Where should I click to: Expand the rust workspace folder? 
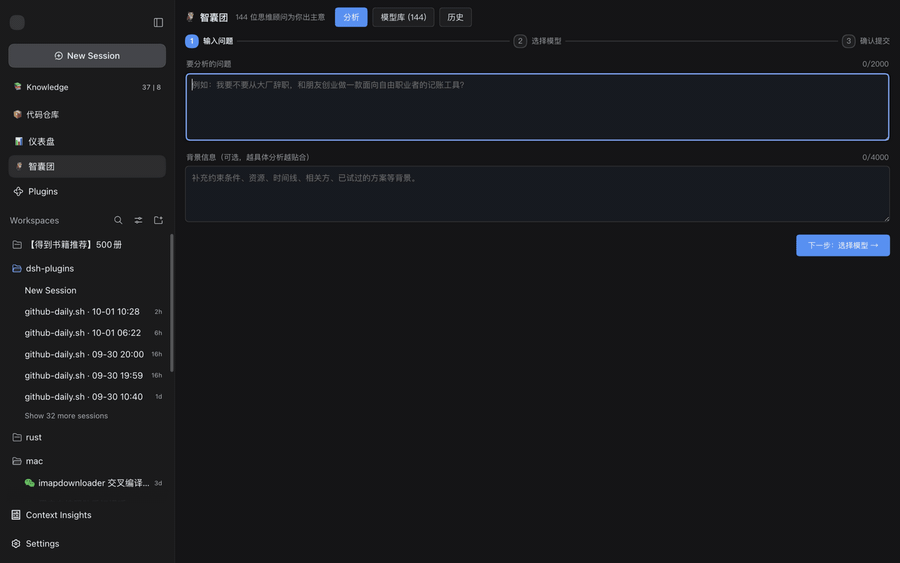(x=87, y=437)
